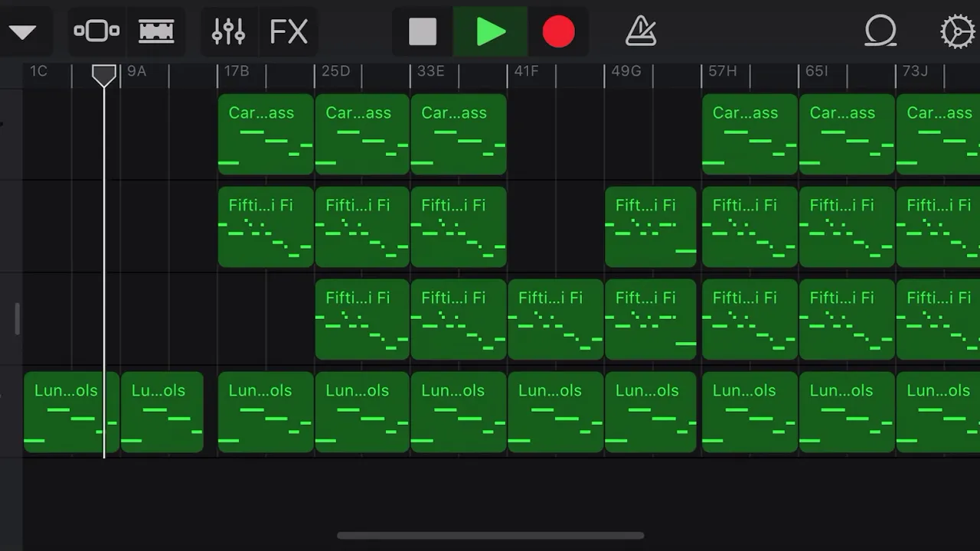Open the mixer track settings
980x551 pixels.
[228, 31]
